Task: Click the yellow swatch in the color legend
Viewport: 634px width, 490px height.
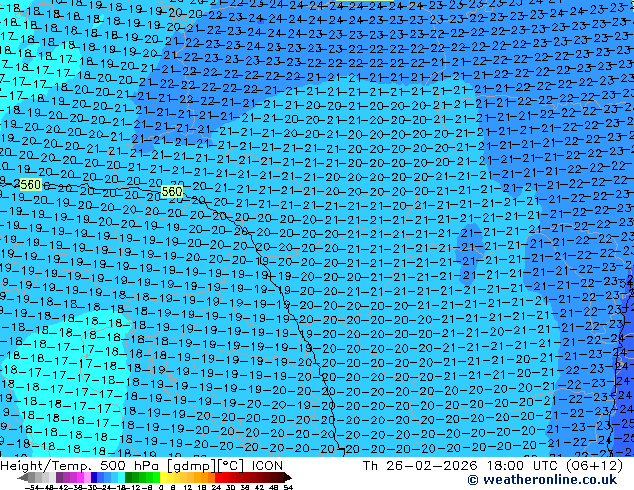Action: click(x=163, y=477)
